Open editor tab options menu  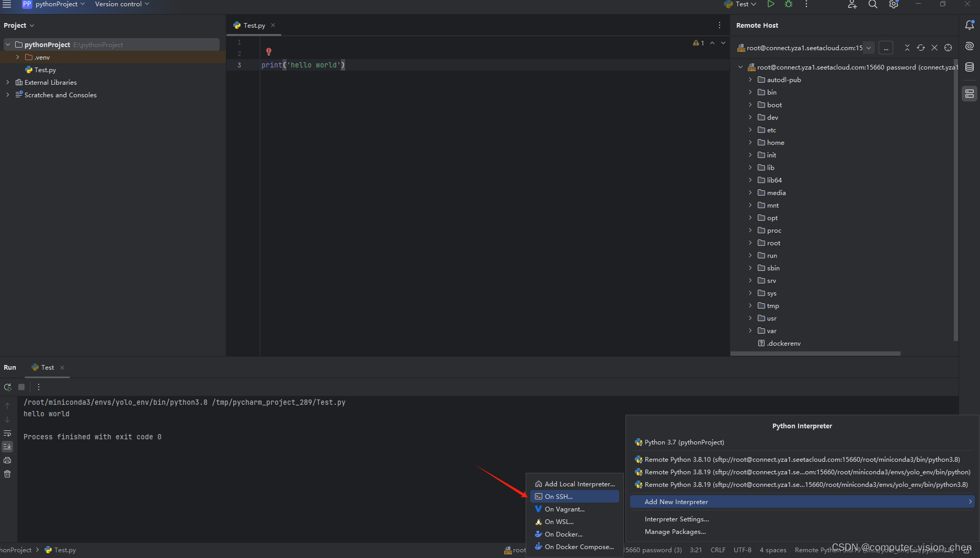pos(720,25)
